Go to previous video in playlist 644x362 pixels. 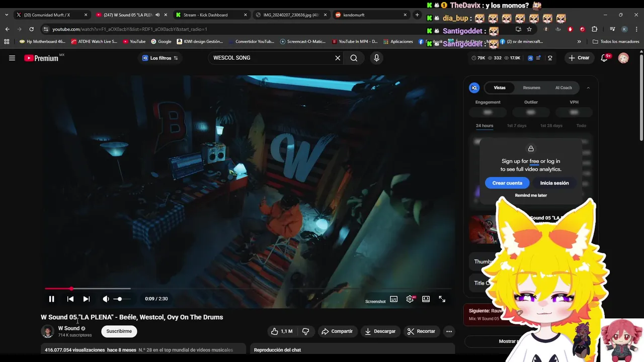coord(70,299)
